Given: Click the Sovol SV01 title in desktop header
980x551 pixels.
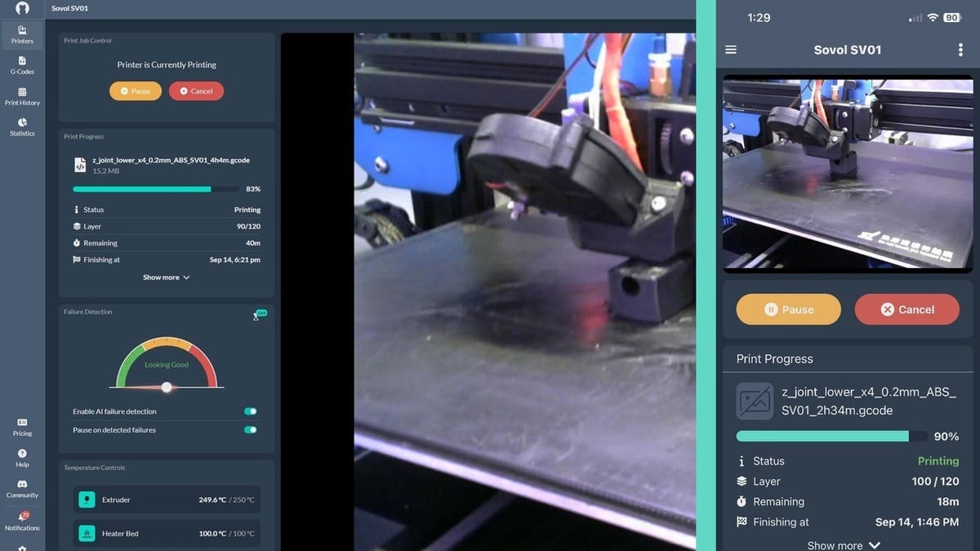Looking at the screenshot, I should (x=70, y=8).
